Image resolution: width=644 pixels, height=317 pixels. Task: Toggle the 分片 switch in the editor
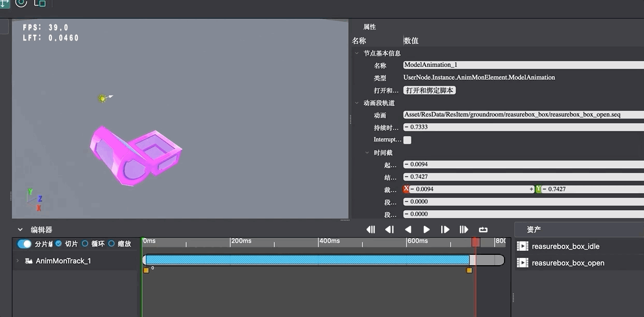[x=24, y=244]
